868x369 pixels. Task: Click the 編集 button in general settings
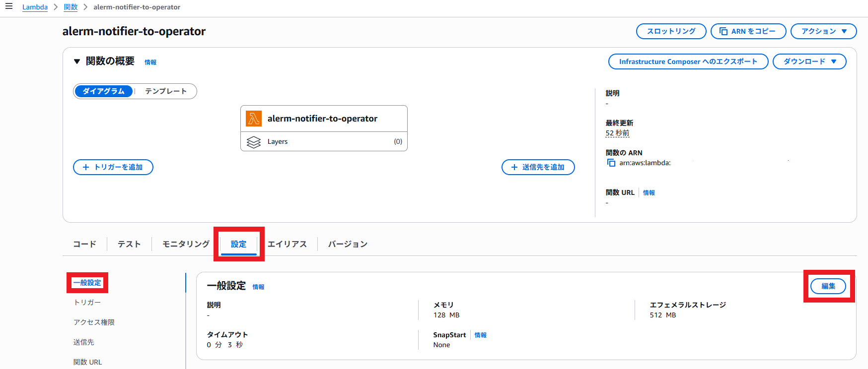(x=828, y=286)
